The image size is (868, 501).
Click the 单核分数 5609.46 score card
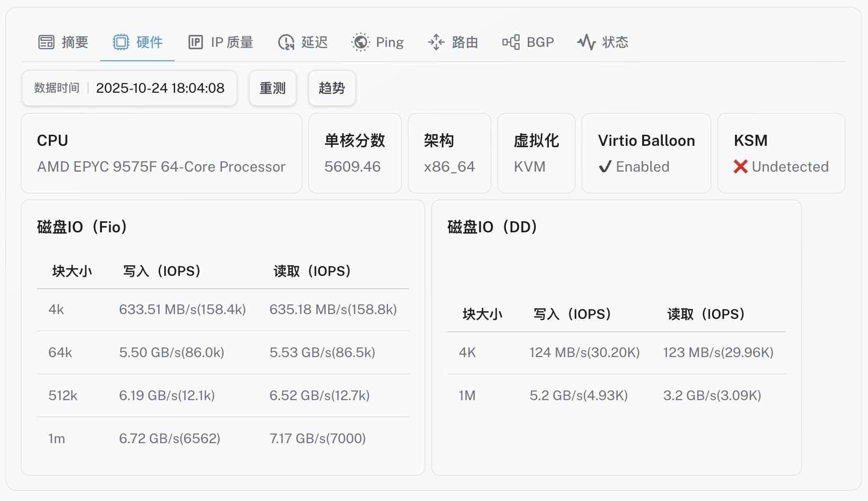(355, 153)
